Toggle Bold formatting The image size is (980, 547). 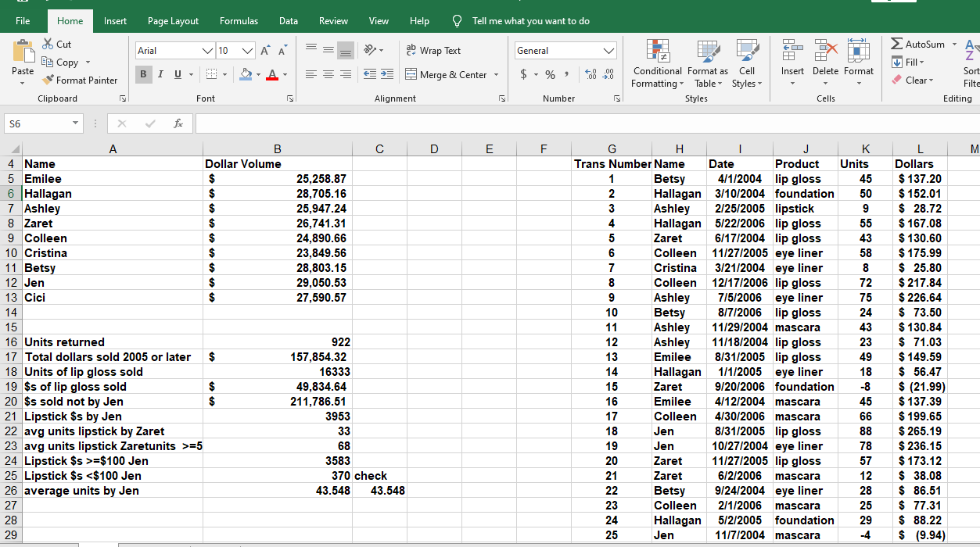pos(145,74)
